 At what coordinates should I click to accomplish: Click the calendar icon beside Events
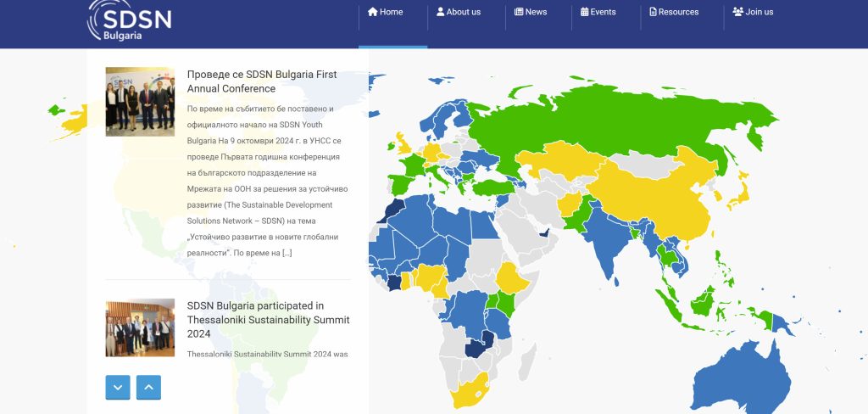tap(585, 12)
